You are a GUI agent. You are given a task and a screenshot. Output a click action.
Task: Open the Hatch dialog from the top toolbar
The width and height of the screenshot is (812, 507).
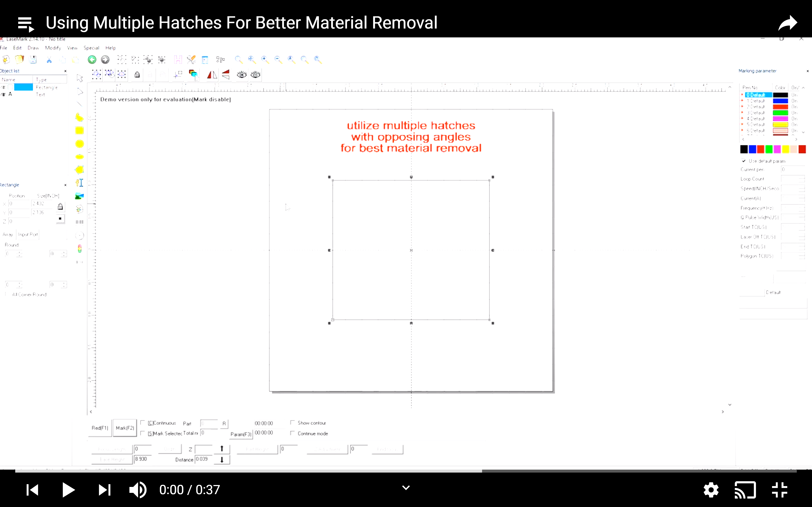click(178, 59)
